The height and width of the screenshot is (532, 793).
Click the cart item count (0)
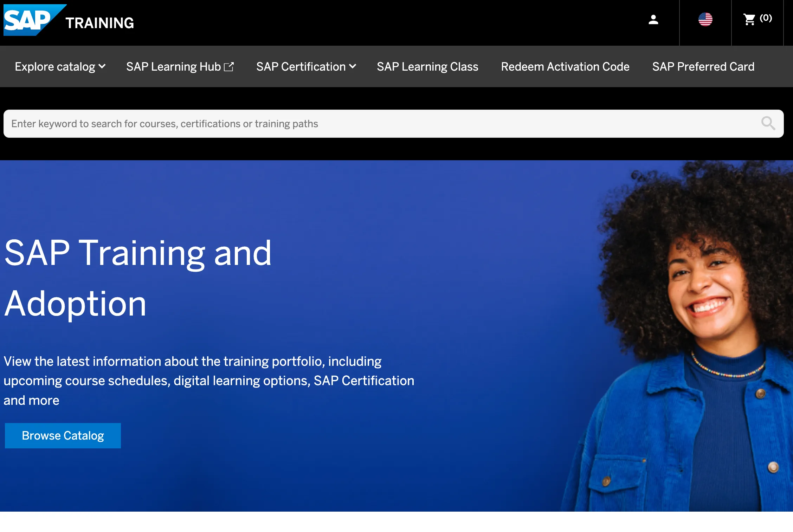pyautogui.click(x=766, y=18)
